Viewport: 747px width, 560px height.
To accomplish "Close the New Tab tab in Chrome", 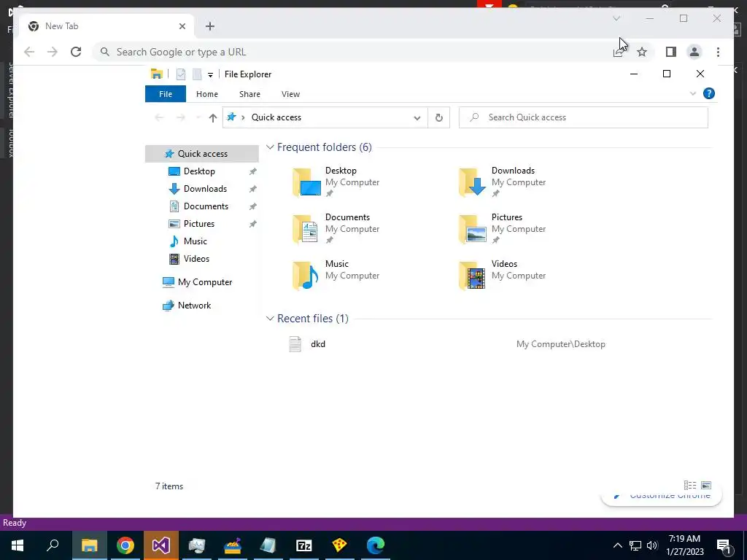I will point(182,26).
